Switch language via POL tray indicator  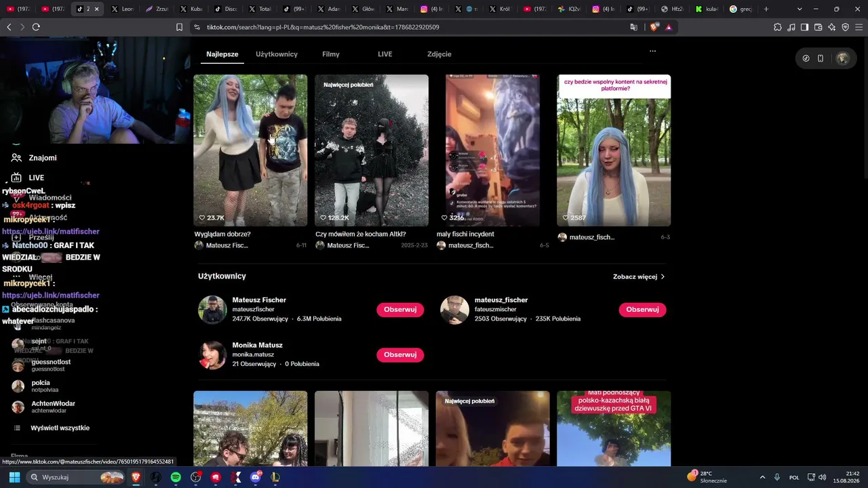click(794, 477)
